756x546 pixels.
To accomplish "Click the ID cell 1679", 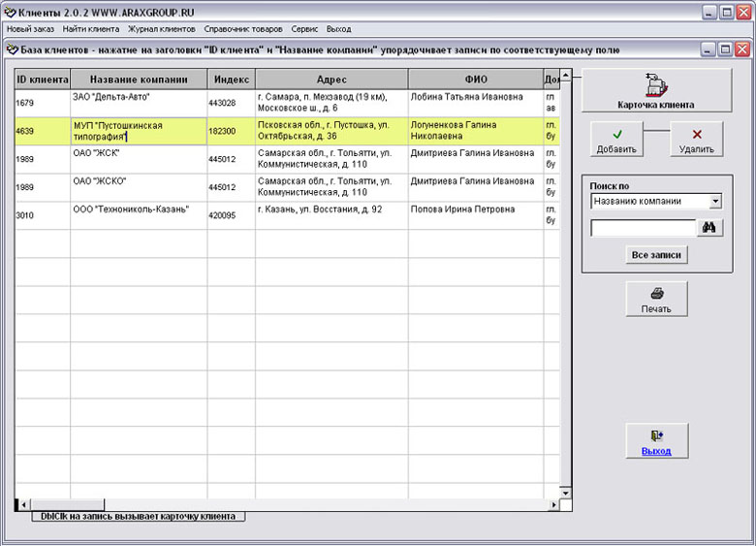I will (43, 103).
